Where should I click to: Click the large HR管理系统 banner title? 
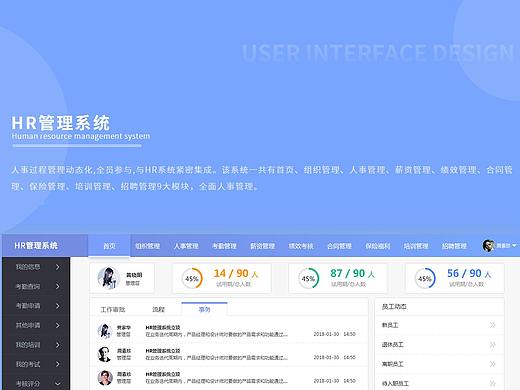coord(61,123)
